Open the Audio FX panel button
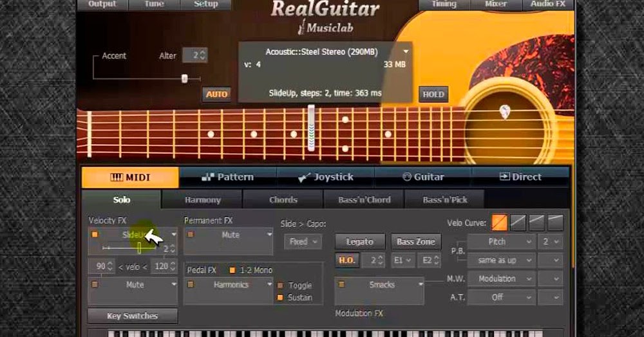 point(548,4)
